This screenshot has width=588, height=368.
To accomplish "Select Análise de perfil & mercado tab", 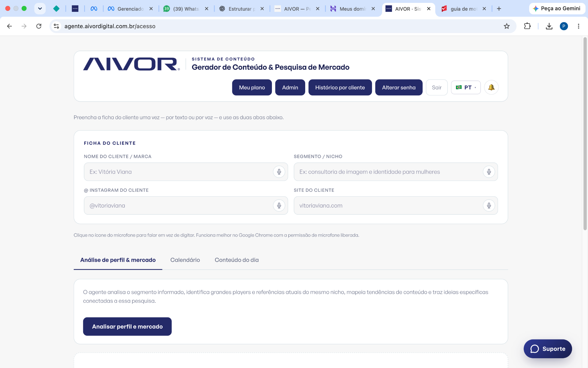I will [x=118, y=260].
